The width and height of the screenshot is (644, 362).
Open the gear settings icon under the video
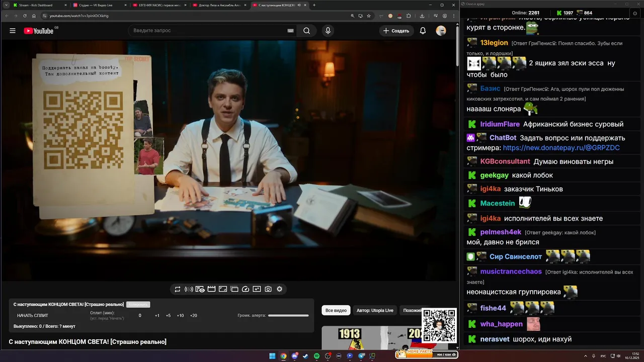[x=280, y=289]
